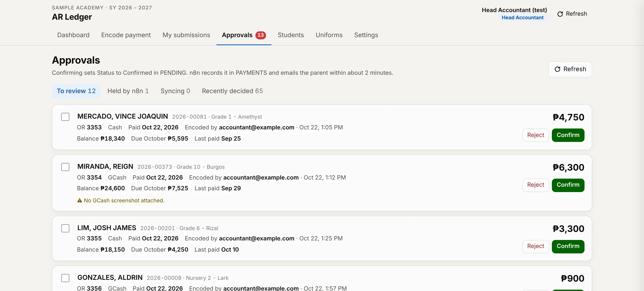Reject payment OR 3353 for Mercado
This screenshot has height=291, width=644.
point(536,135)
